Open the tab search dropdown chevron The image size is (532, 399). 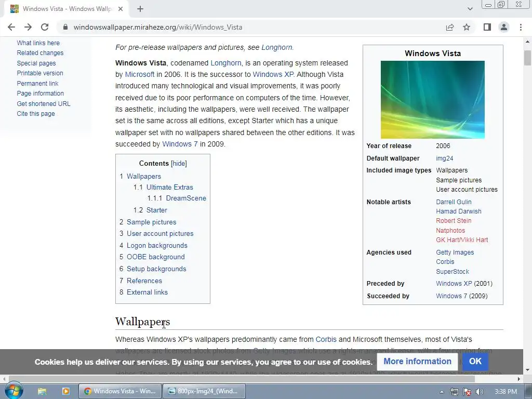(470, 9)
